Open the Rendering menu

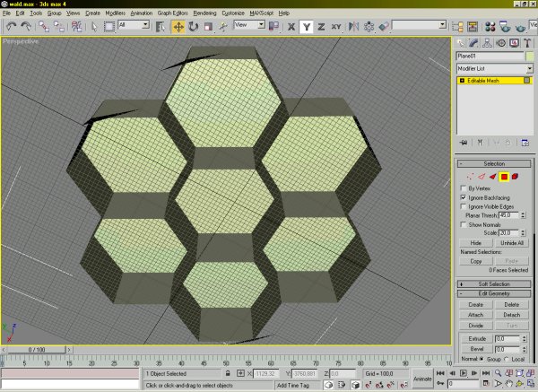coord(203,14)
